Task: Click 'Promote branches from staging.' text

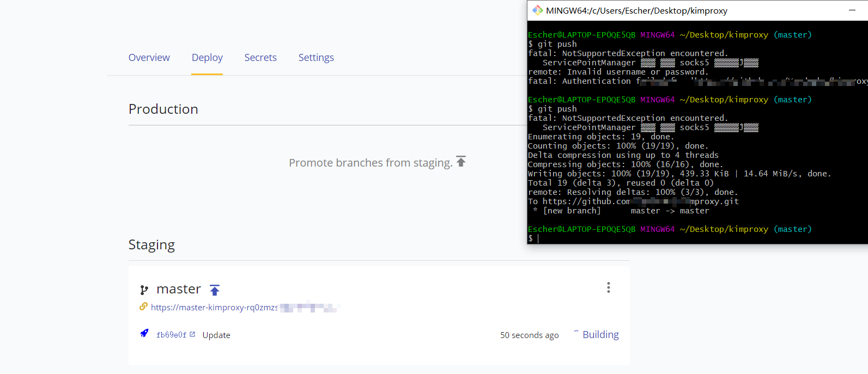Action: click(371, 163)
